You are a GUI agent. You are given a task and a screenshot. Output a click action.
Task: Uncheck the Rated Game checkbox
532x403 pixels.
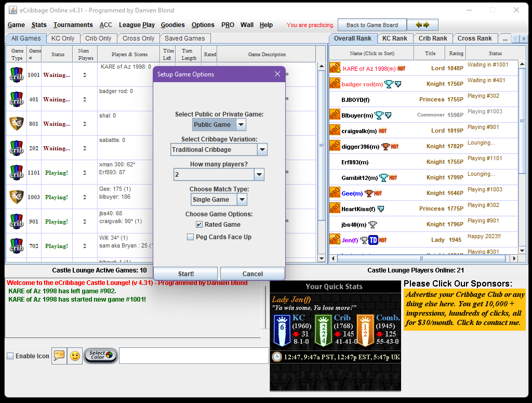[x=199, y=225]
